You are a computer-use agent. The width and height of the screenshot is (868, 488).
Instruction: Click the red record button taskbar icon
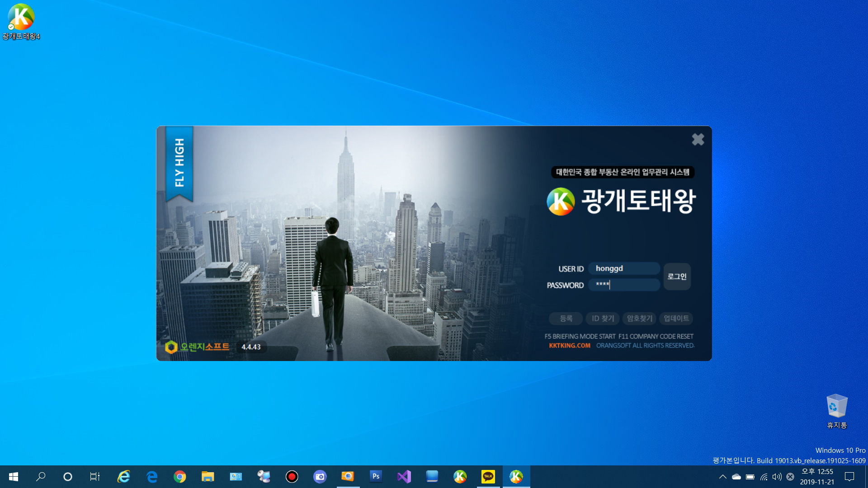click(x=292, y=477)
